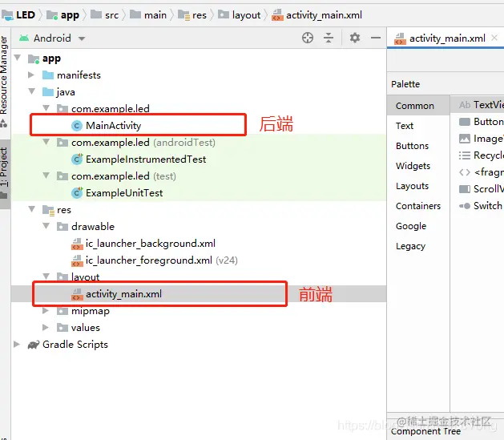Select the Google palette category
Image resolution: width=504 pixels, height=440 pixels.
coord(411,226)
